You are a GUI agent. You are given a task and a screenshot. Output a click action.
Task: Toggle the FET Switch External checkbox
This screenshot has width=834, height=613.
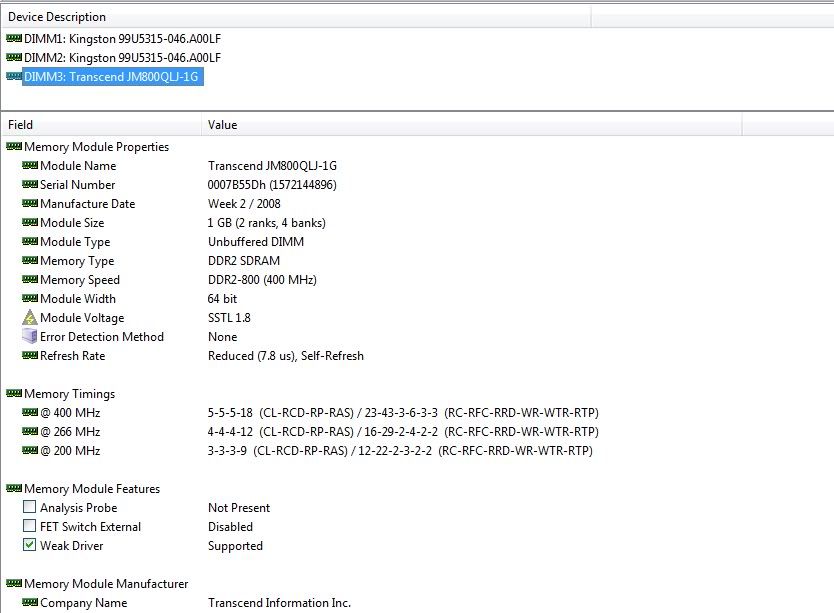30,526
